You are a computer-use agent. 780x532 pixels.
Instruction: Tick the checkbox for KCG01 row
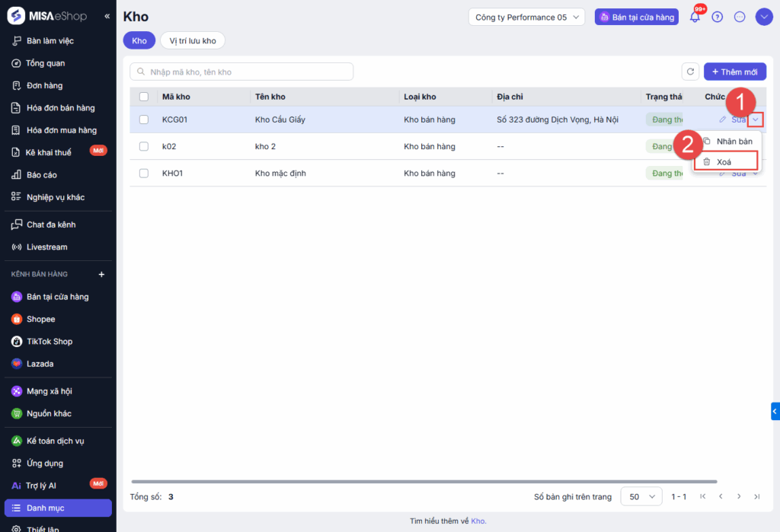[144, 119]
